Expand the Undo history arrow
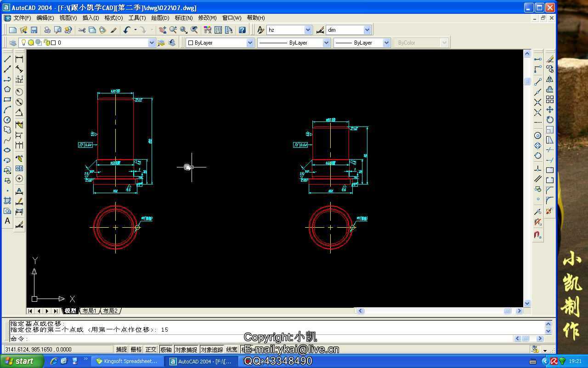The image size is (588, 368). pyautogui.click(x=135, y=30)
